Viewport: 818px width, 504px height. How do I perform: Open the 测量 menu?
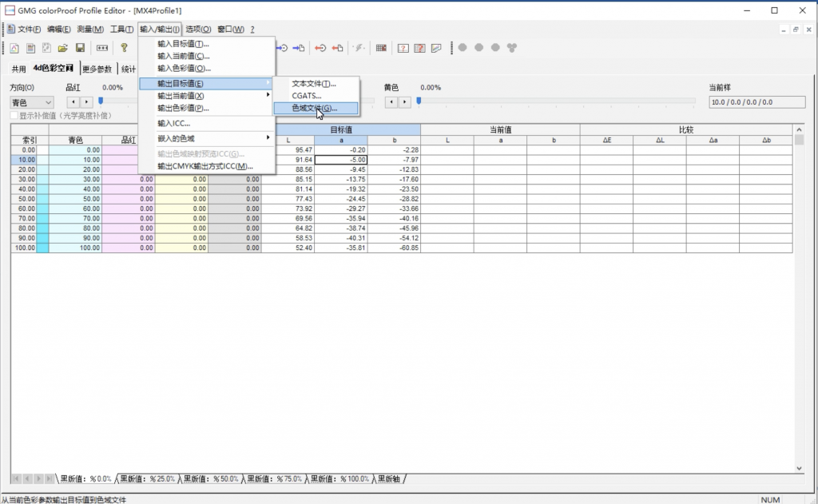click(x=90, y=30)
